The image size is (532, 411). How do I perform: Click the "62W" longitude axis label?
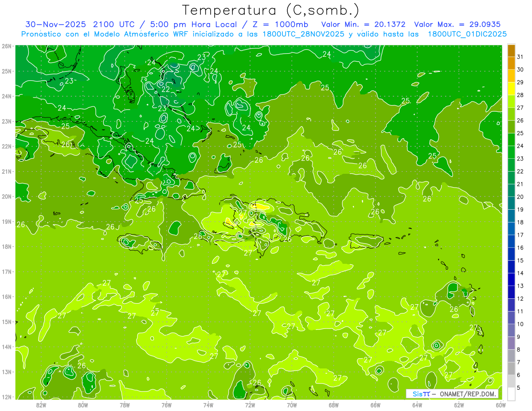point(459,405)
